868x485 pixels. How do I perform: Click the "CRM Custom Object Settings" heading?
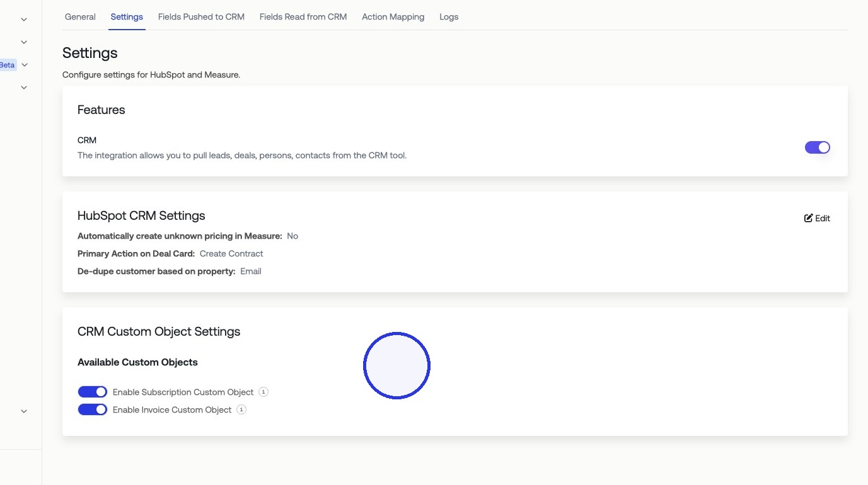[x=159, y=331]
